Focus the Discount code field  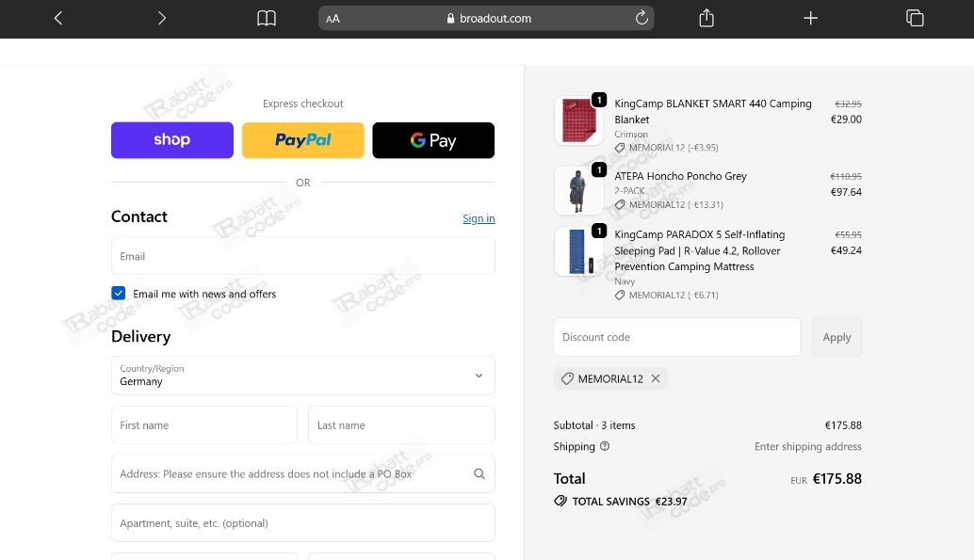(677, 337)
